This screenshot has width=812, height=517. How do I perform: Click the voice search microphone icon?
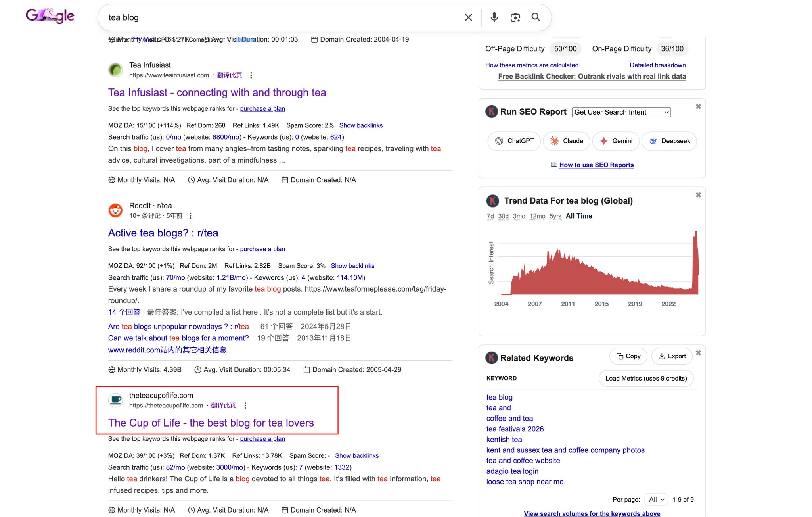click(494, 17)
